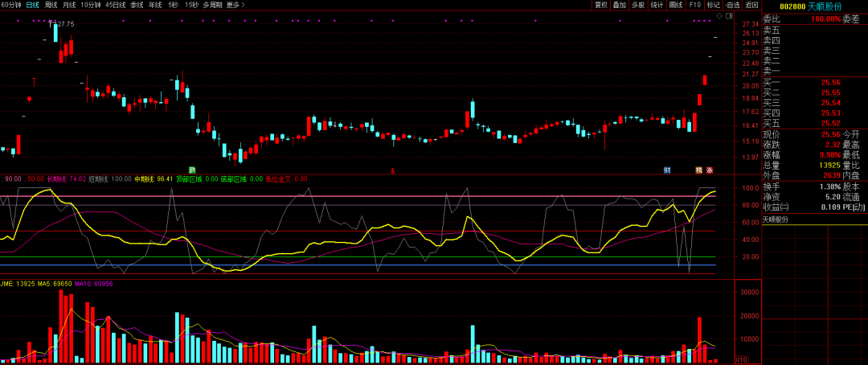868x365 pixels.
Task: Toggle the 叠加 overlay option
Action: [x=619, y=5]
